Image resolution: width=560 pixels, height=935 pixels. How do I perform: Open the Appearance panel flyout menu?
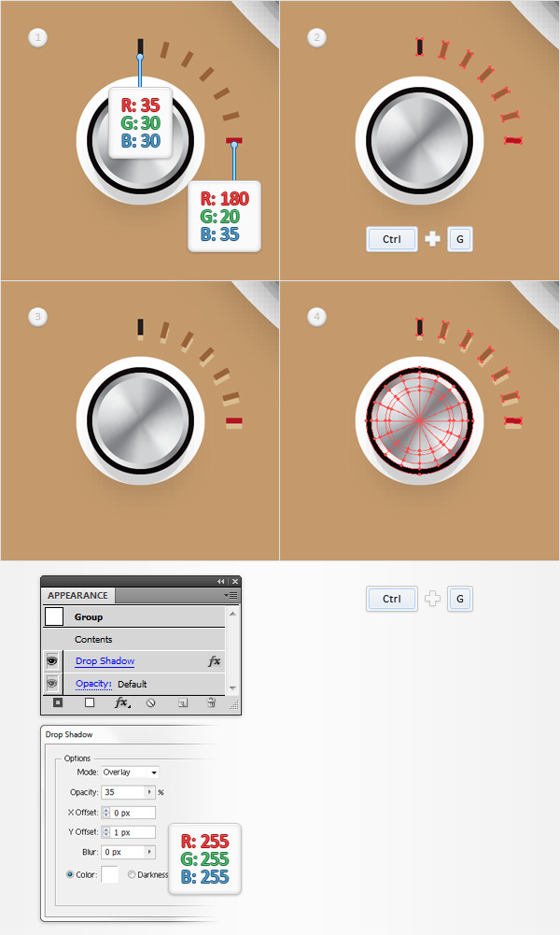click(x=231, y=595)
